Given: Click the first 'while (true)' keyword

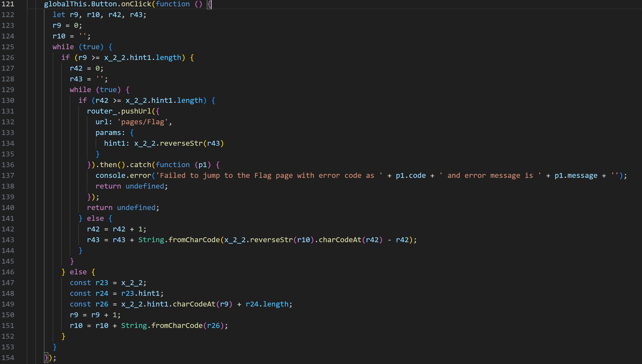Looking at the screenshot, I should [x=63, y=47].
